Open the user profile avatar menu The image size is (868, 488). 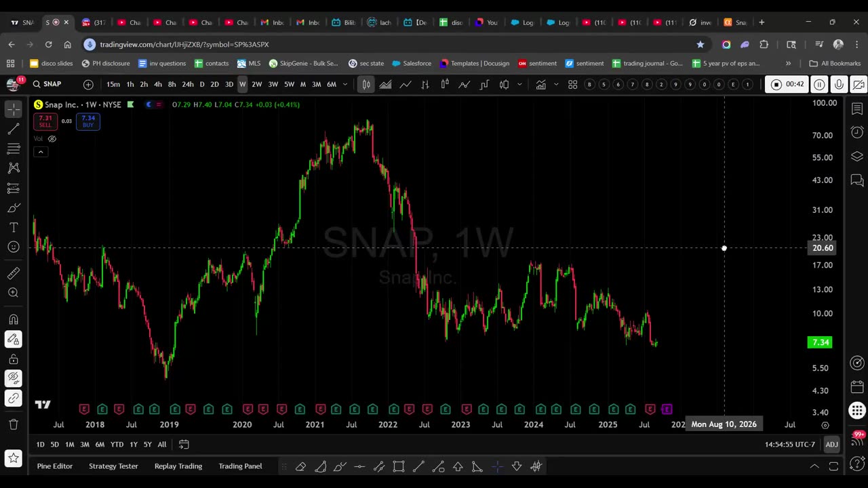(12, 84)
